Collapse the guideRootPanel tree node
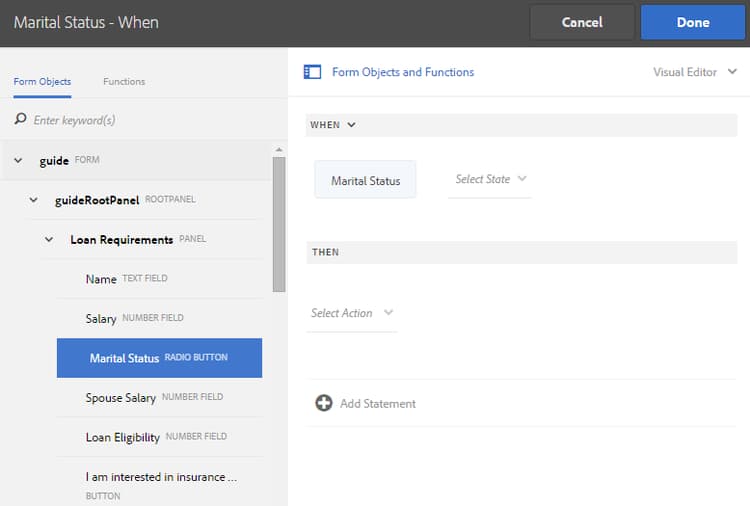 click(34, 200)
